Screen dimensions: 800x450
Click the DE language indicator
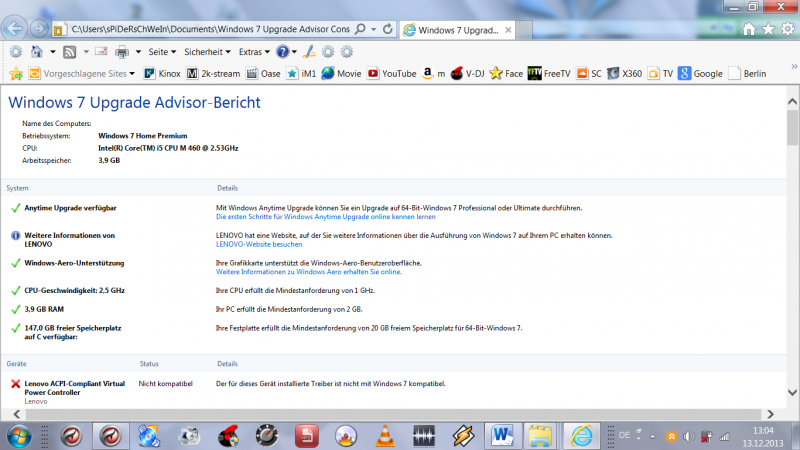click(x=624, y=435)
